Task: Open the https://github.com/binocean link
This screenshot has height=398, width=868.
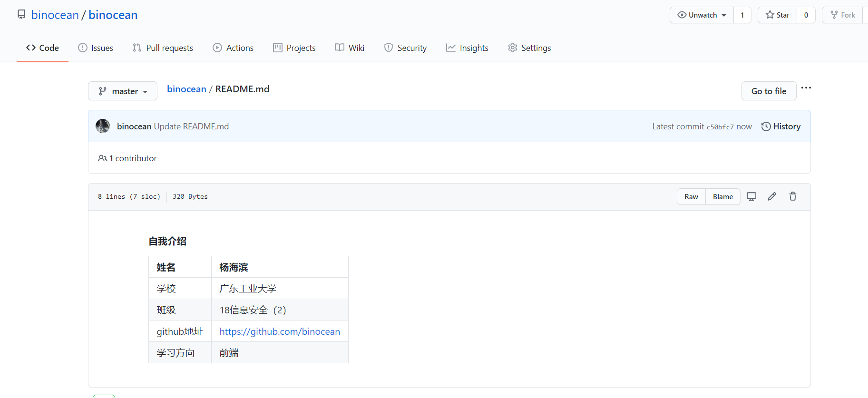Action: tap(280, 331)
